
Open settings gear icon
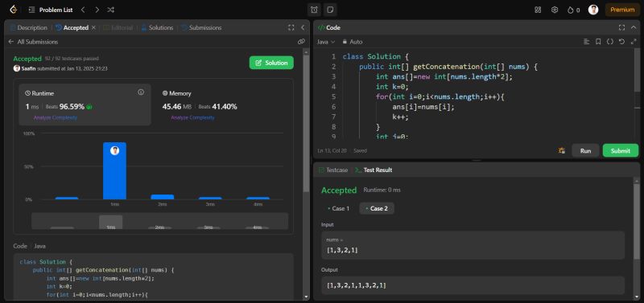click(555, 10)
